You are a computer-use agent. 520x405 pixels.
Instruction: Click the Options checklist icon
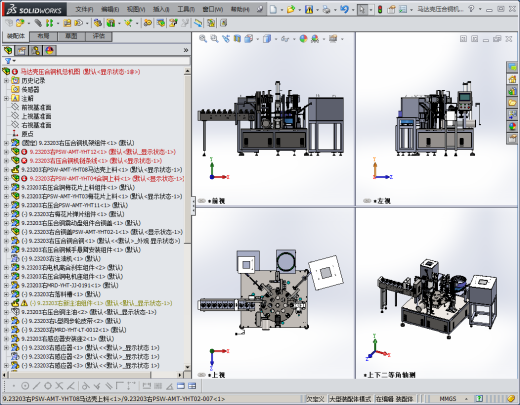point(403,10)
